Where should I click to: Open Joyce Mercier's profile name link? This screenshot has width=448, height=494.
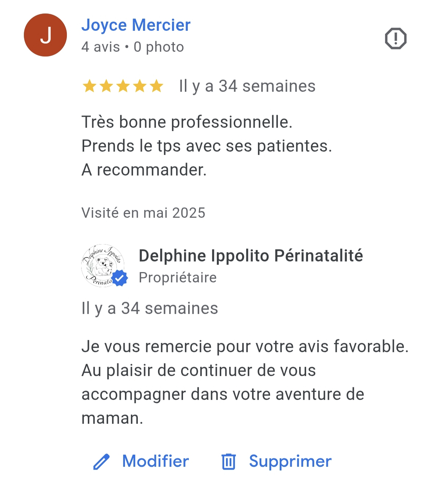[x=136, y=25]
